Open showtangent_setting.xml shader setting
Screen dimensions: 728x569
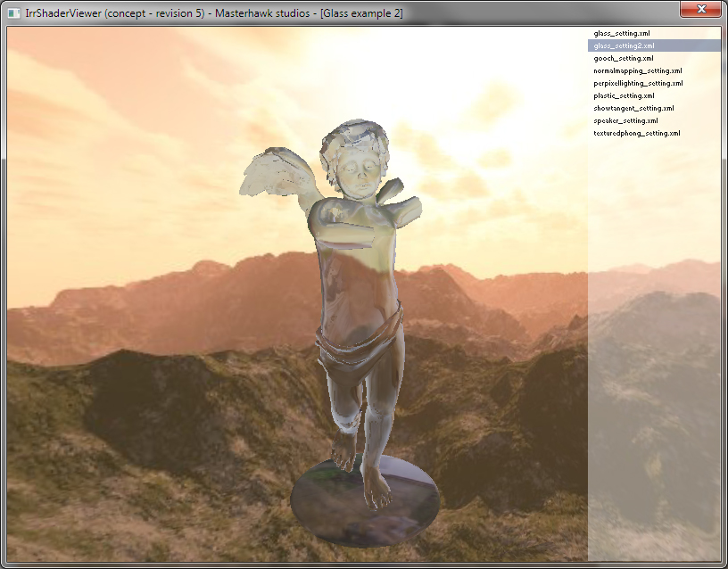click(x=633, y=108)
